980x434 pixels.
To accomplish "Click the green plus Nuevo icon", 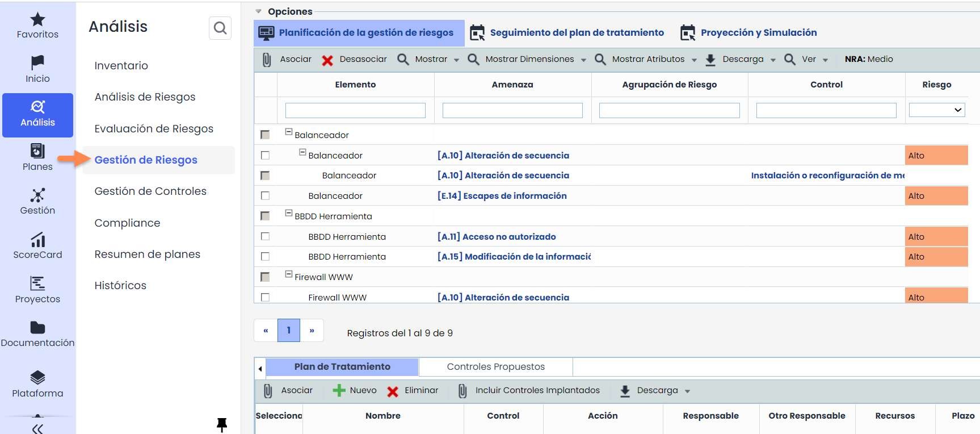I will pos(339,391).
